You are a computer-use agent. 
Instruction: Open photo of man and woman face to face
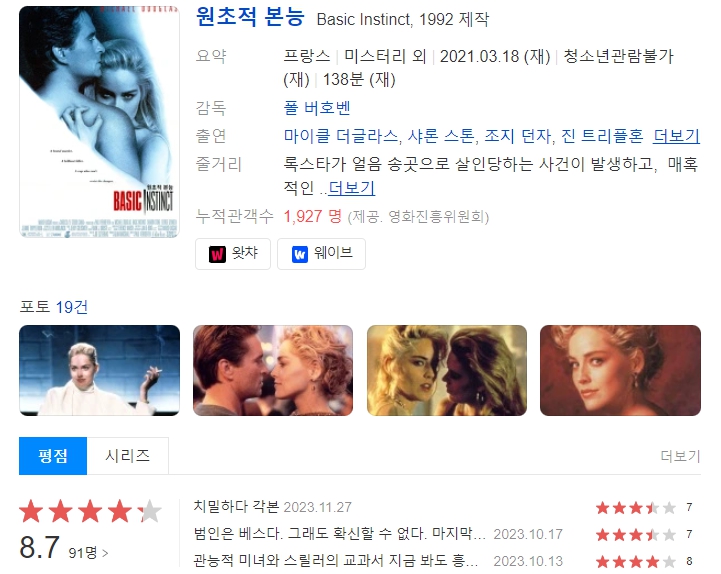(273, 370)
